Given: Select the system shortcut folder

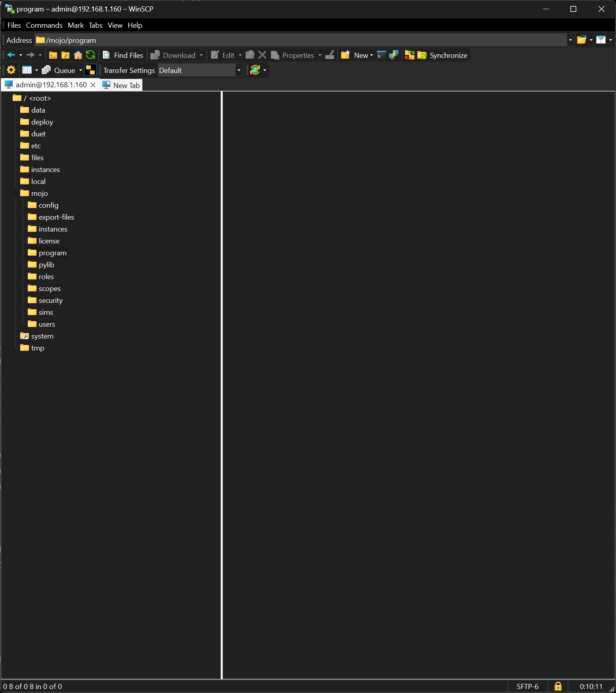Looking at the screenshot, I should (37, 336).
